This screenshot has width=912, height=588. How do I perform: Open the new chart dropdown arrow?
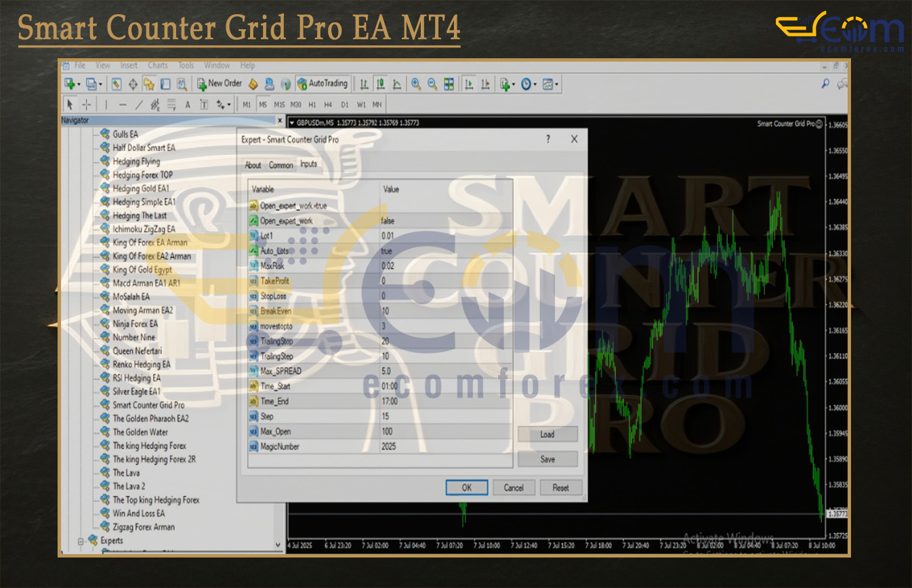(x=79, y=84)
